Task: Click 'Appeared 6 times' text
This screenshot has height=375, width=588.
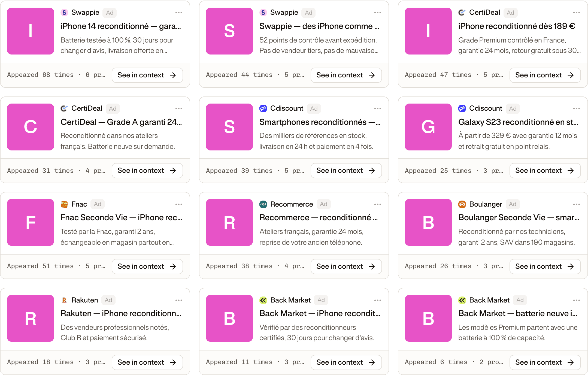Action: click(x=436, y=362)
